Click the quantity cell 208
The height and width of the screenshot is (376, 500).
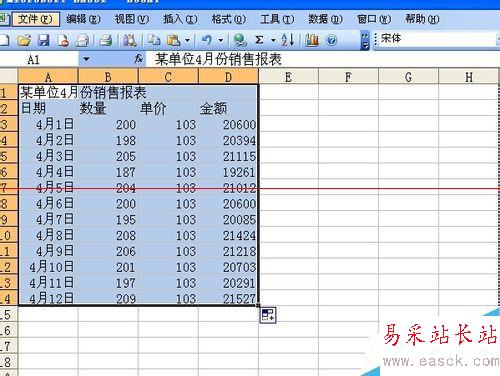point(108,235)
